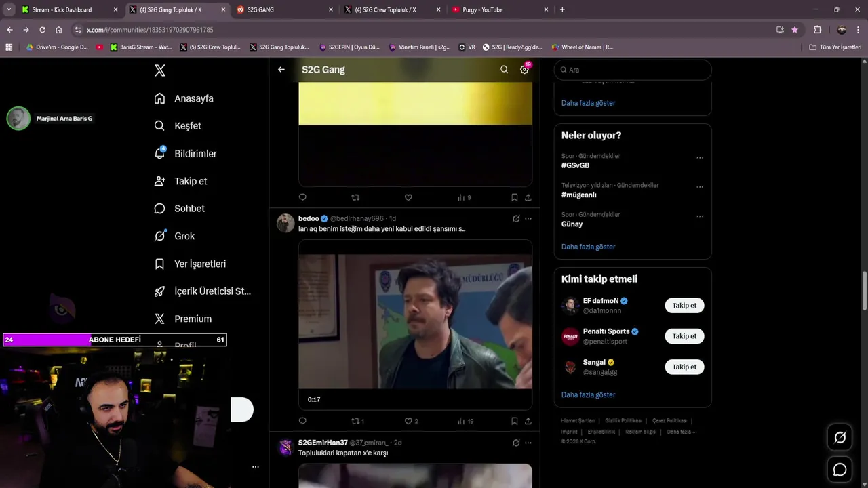Go back from S2G Gang community
The height and width of the screenshot is (488, 868).
coord(281,69)
